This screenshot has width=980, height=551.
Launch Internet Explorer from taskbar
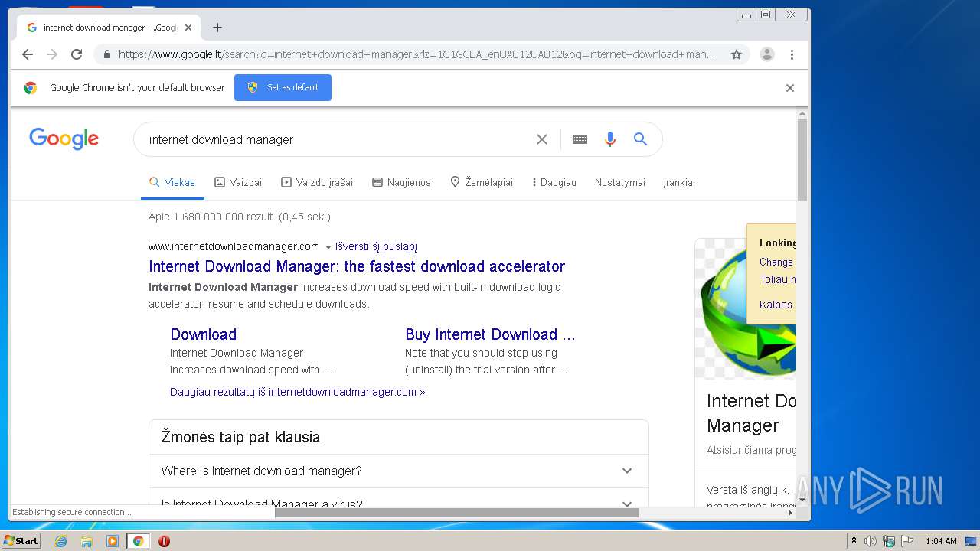[x=61, y=541]
